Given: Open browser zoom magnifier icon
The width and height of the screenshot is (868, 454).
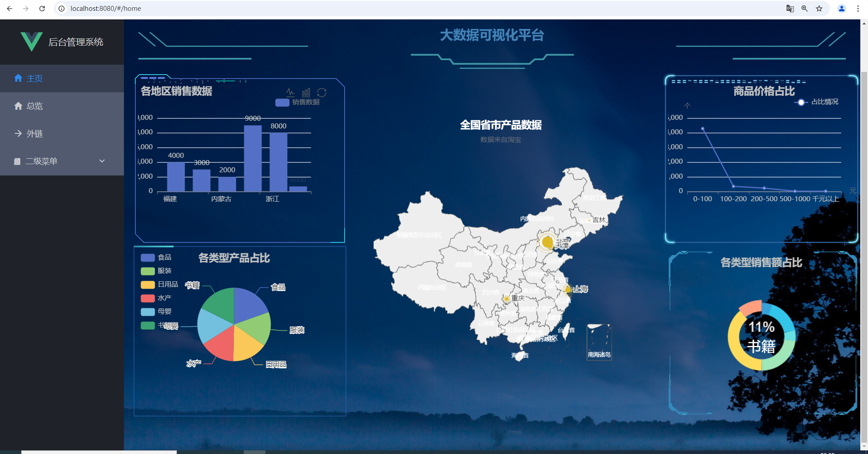Looking at the screenshot, I should 805,9.
